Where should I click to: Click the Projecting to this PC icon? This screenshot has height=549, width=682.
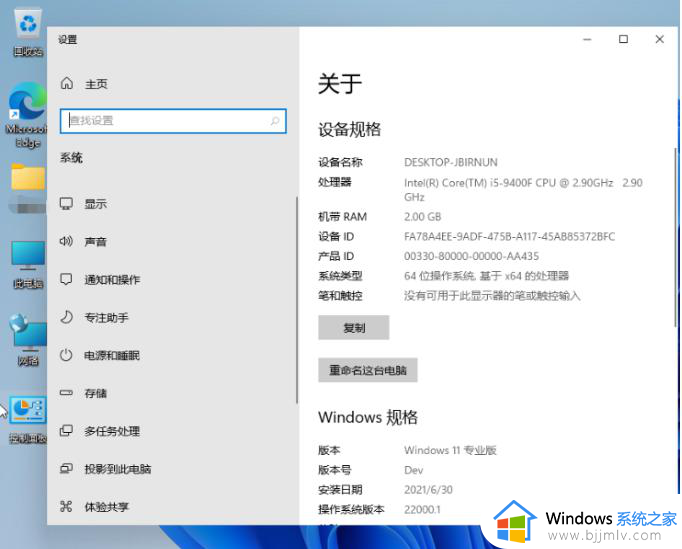(66, 469)
